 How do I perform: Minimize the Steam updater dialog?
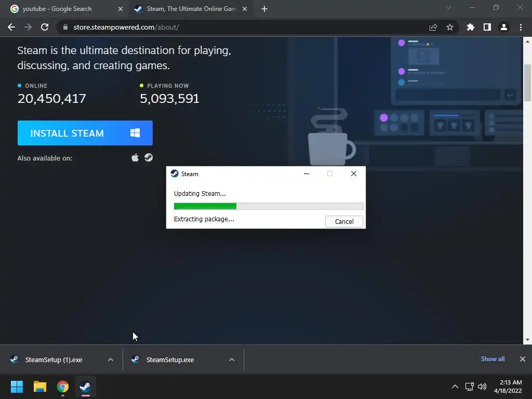tap(307, 174)
